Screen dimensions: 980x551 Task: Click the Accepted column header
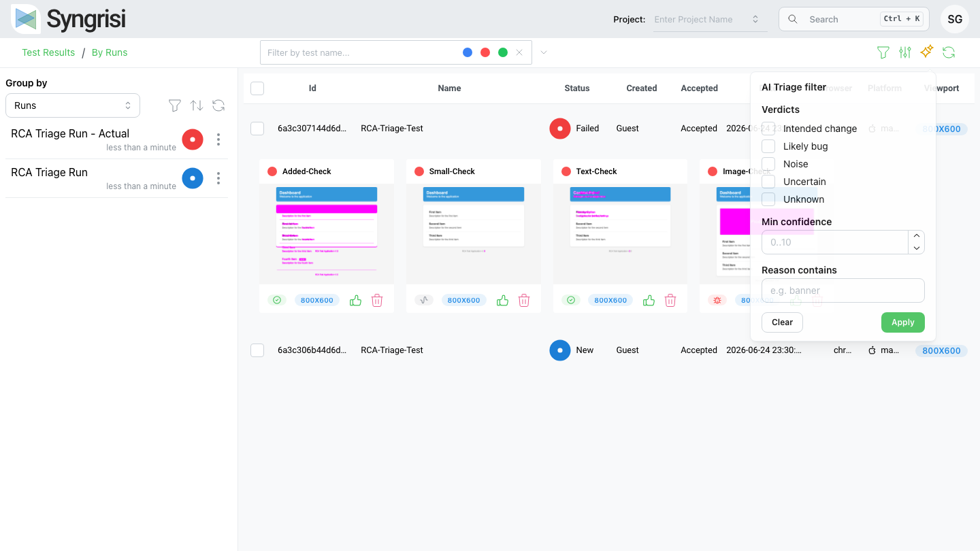click(700, 88)
